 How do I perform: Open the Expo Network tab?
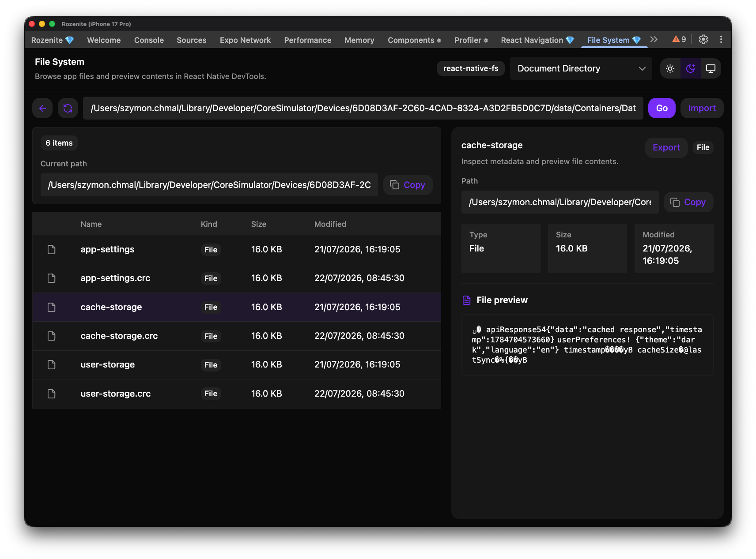tap(246, 40)
